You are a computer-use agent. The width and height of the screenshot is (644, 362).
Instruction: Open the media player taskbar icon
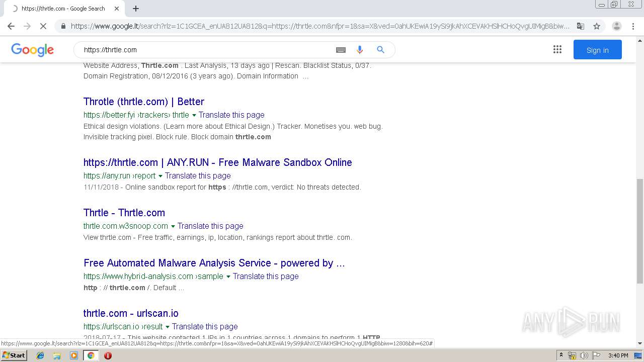click(x=74, y=355)
